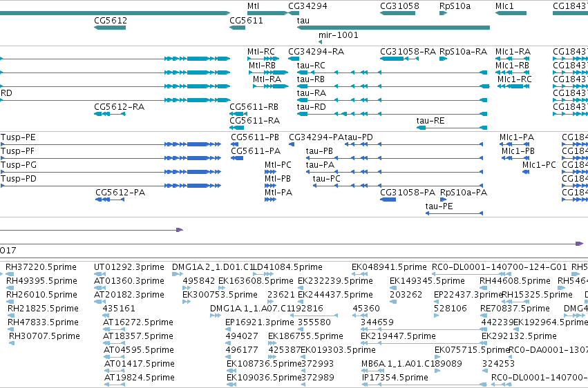The width and height of the screenshot is (588, 388).
Task: Select the RH30707.5prime EST label
Action: (44, 337)
